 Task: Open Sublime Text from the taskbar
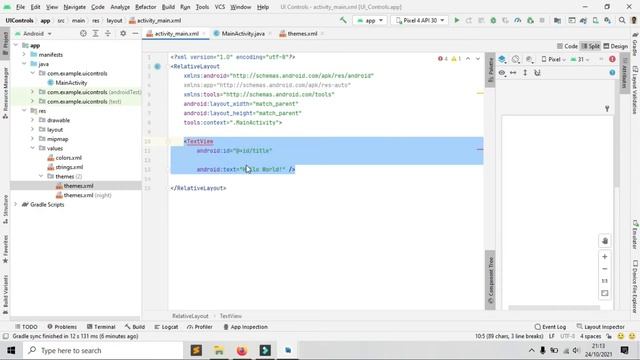pyautogui.click(x=196, y=350)
